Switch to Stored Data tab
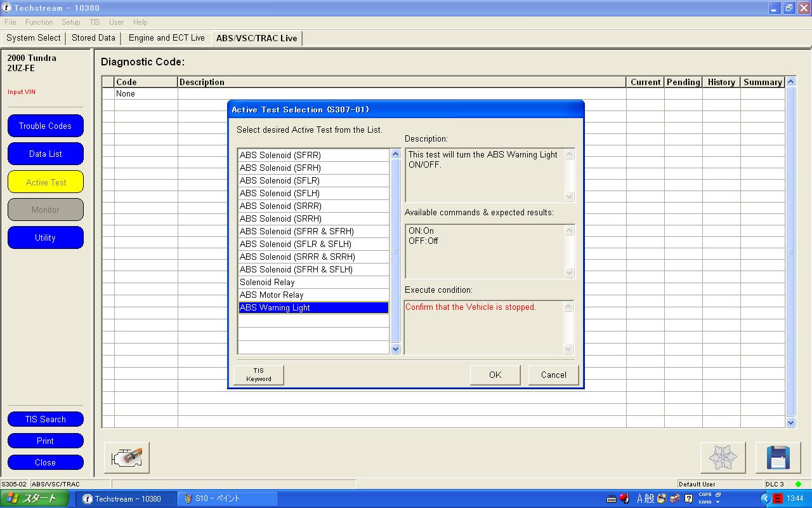The height and width of the screenshot is (508, 812). click(93, 38)
